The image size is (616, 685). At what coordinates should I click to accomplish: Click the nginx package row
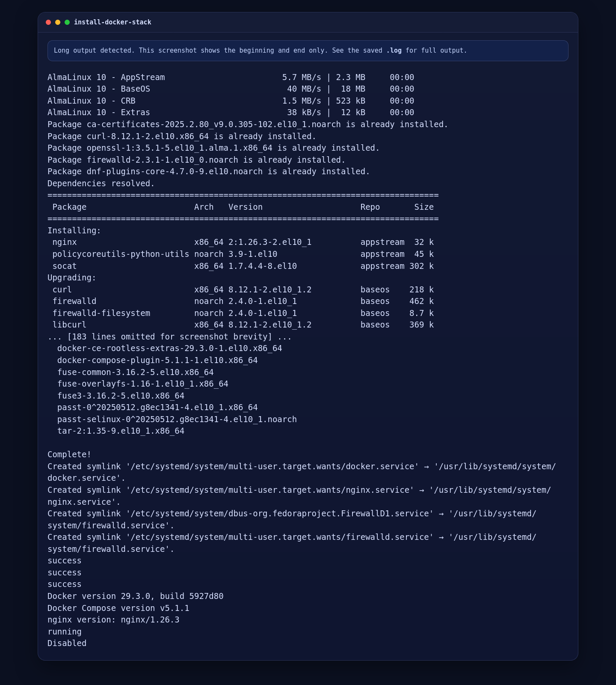pyautogui.click(x=243, y=242)
